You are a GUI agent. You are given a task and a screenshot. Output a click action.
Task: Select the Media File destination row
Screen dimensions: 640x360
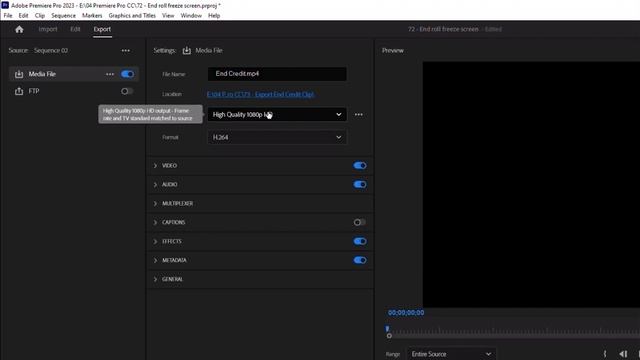(x=74, y=74)
